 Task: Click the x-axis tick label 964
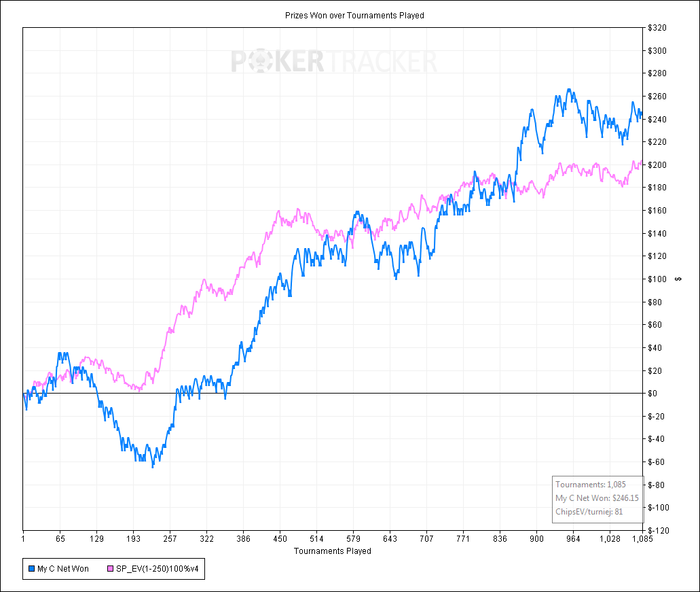573,539
